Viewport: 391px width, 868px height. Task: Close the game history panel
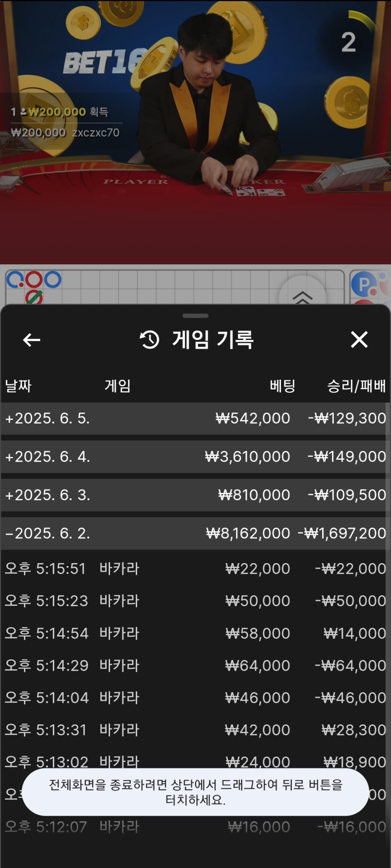point(359,340)
